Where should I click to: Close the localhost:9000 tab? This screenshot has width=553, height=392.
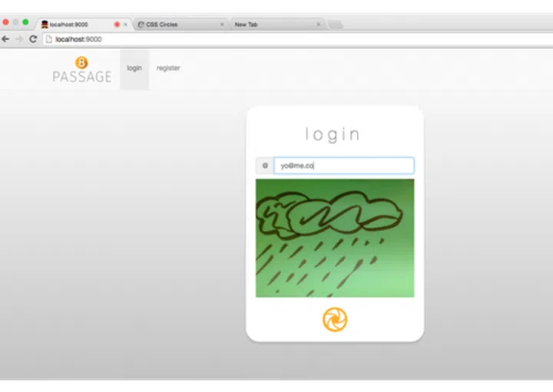coord(126,25)
